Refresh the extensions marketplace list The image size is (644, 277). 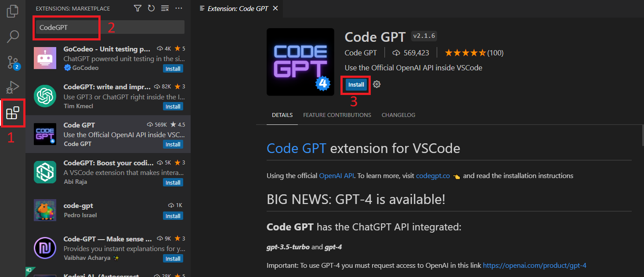coord(151,8)
